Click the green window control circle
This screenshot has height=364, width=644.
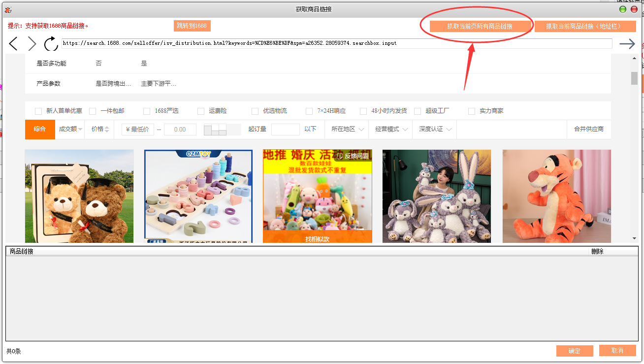pos(623,9)
